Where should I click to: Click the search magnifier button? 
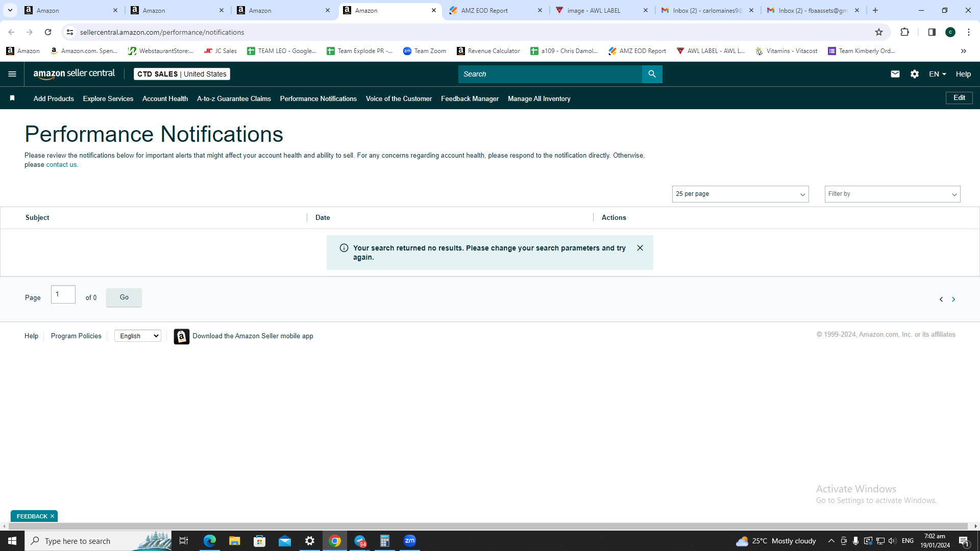(x=652, y=74)
